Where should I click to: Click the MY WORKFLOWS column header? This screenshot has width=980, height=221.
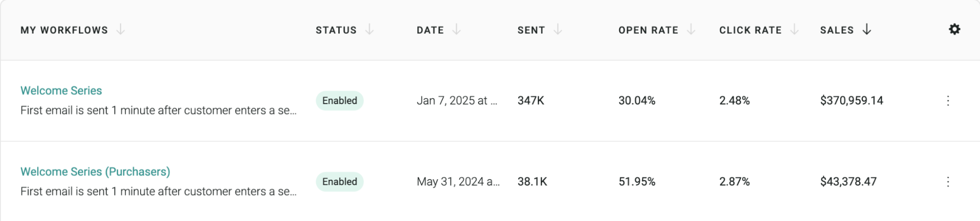[64, 30]
